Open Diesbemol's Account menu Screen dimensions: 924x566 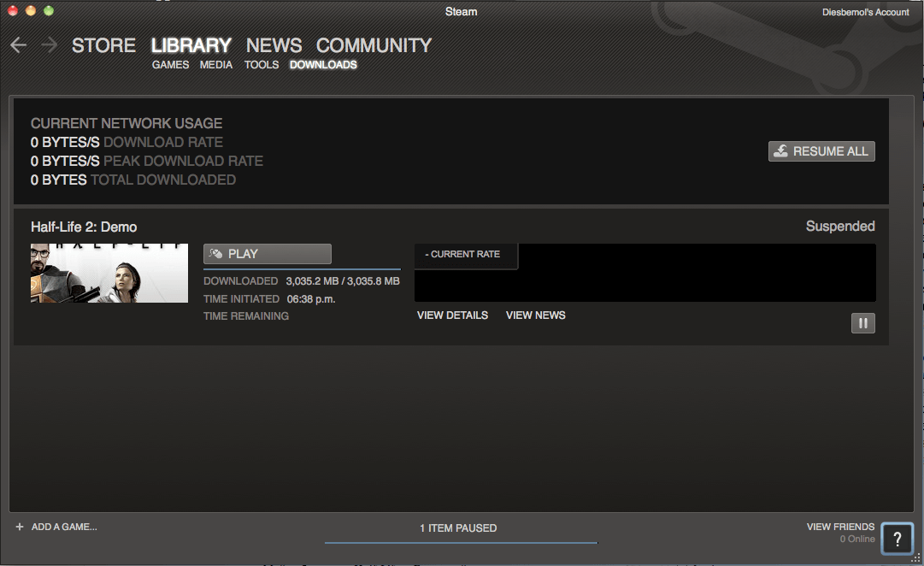click(x=866, y=12)
